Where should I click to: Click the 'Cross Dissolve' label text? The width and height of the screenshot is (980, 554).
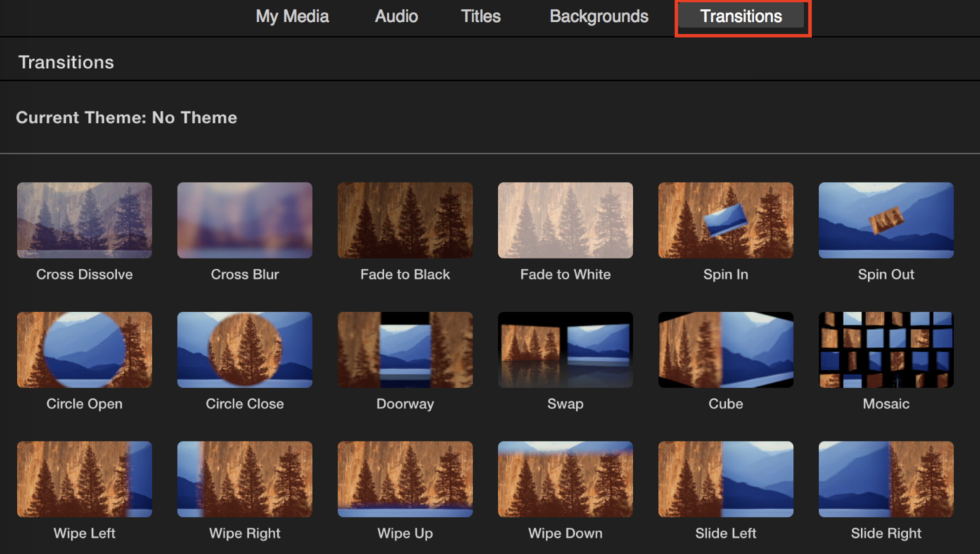(84, 275)
